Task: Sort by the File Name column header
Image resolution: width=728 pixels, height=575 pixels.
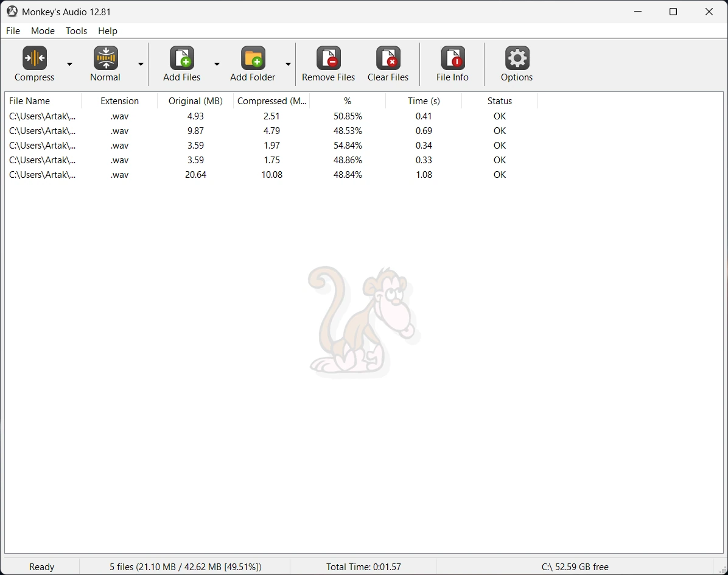Action: [43, 101]
